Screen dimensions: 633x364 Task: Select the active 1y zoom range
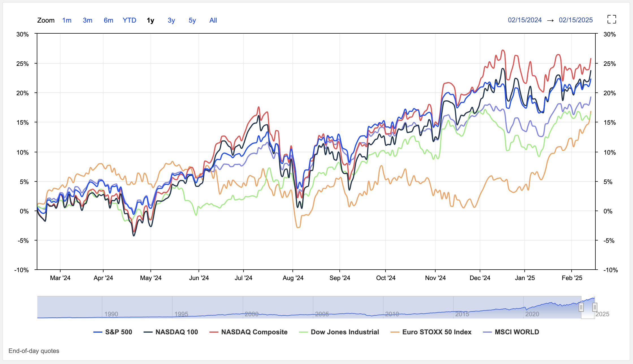pos(150,20)
